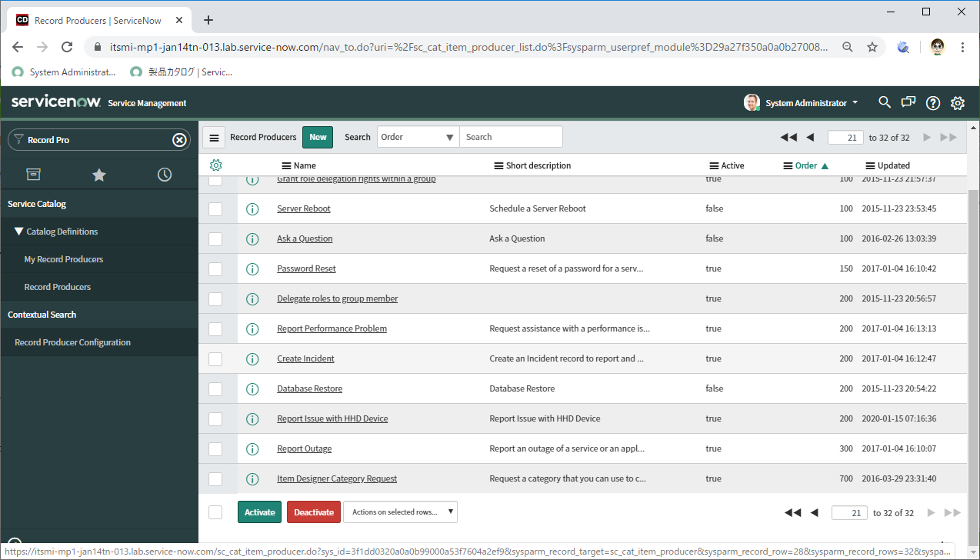Open Report Outage record link

pos(304,448)
